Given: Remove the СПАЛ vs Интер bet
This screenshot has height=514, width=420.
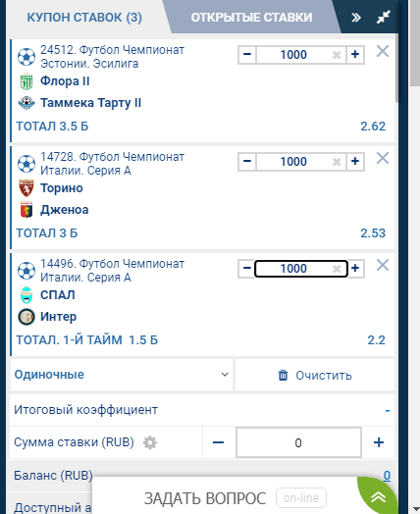Looking at the screenshot, I should [383, 265].
